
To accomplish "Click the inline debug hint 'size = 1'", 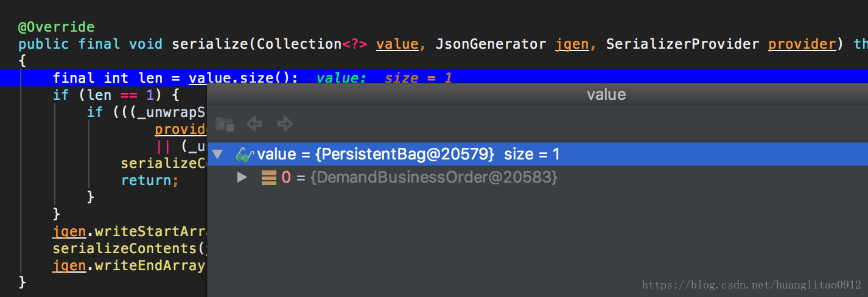I will click(x=418, y=78).
